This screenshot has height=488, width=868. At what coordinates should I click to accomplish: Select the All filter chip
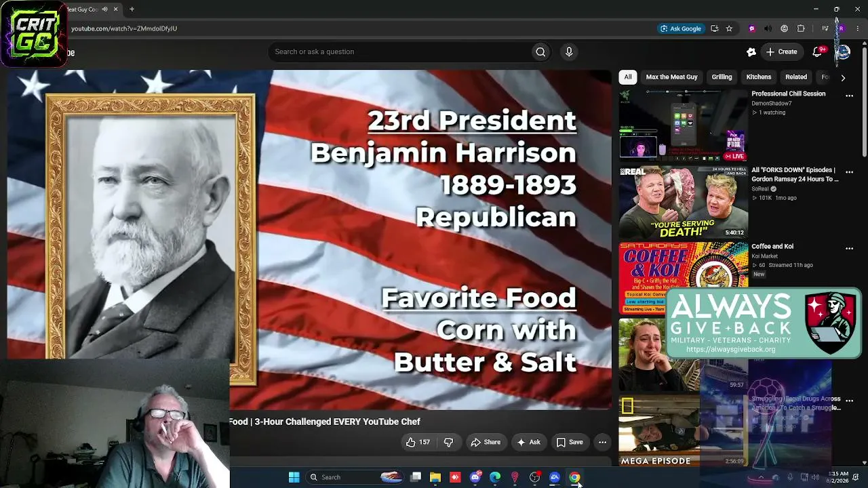(x=628, y=77)
